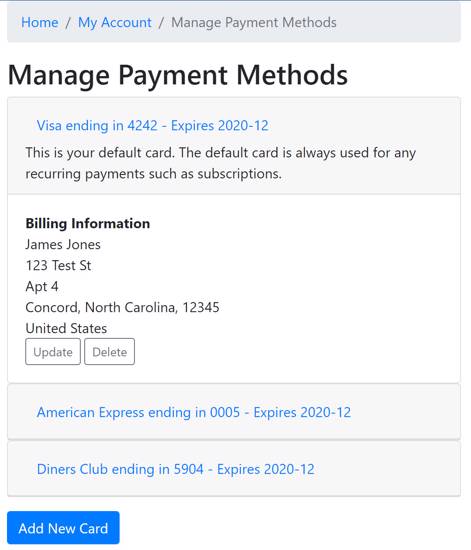The width and height of the screenshot is (471, 550).
Task: Click the Apt 4 address line
Action: pos(42,287)
